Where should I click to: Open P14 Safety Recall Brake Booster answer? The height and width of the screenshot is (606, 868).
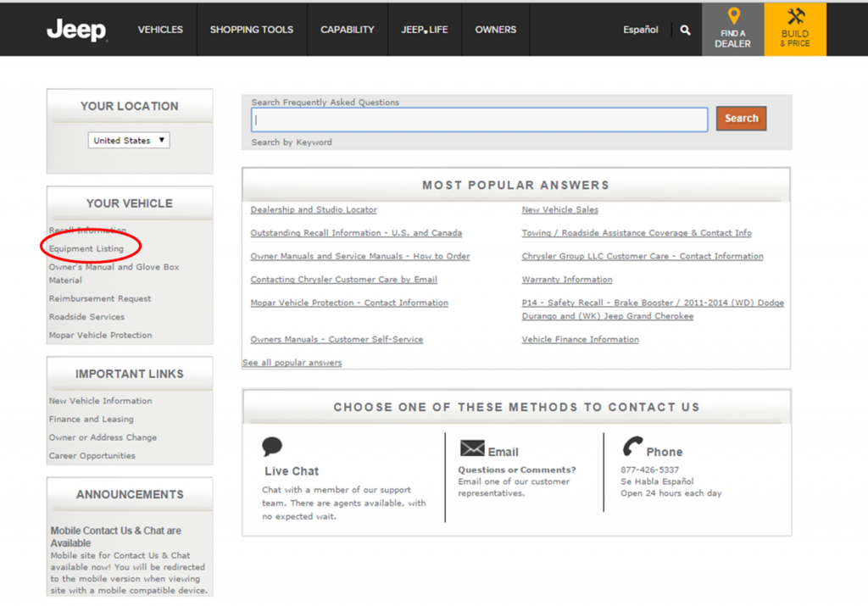[x=653, y=309]
